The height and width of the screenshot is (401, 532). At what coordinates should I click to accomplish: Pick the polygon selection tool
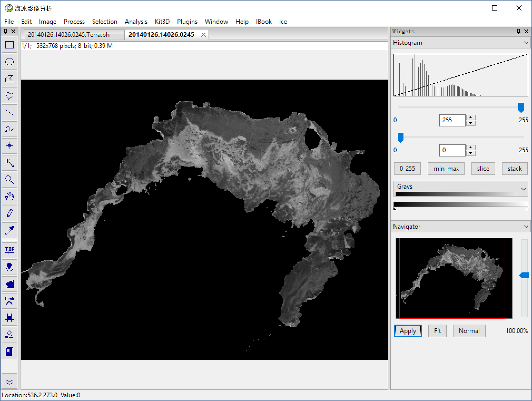9,79
